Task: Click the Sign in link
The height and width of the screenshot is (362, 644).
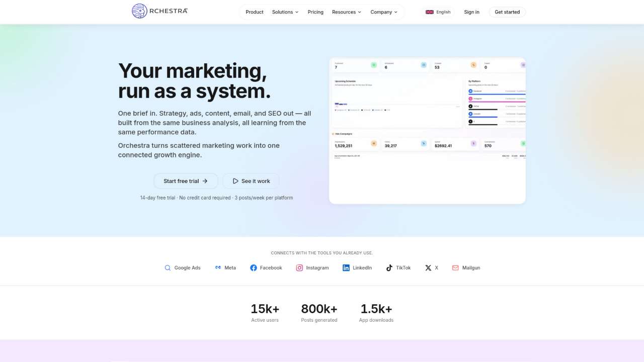Action: (x=471, y=12)
